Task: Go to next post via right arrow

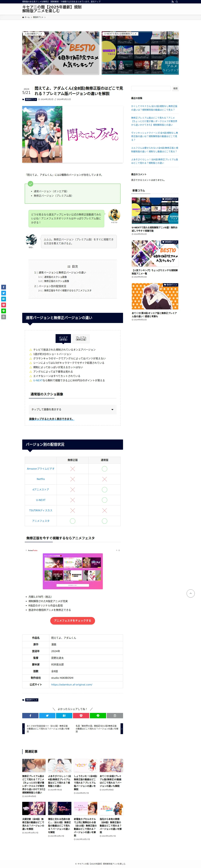Action: pyautogui.click(x=122, y=728)
